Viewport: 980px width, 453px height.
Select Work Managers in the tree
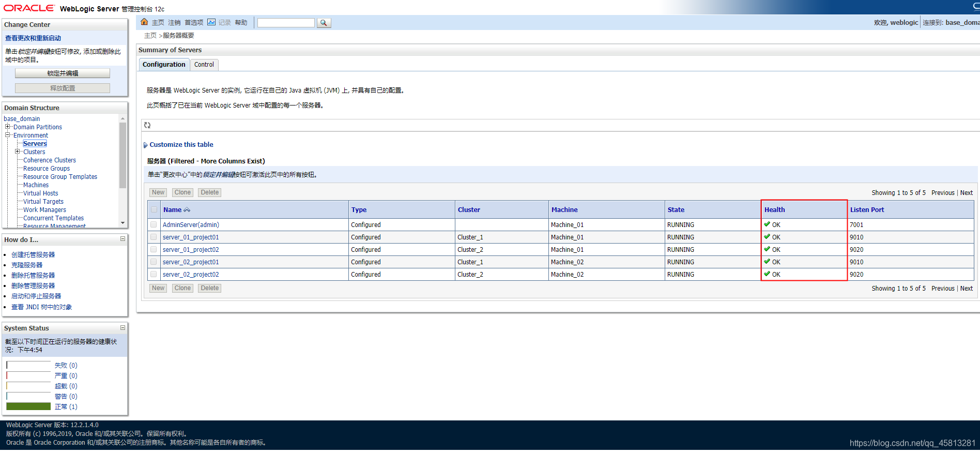click(x=44, y=210)
